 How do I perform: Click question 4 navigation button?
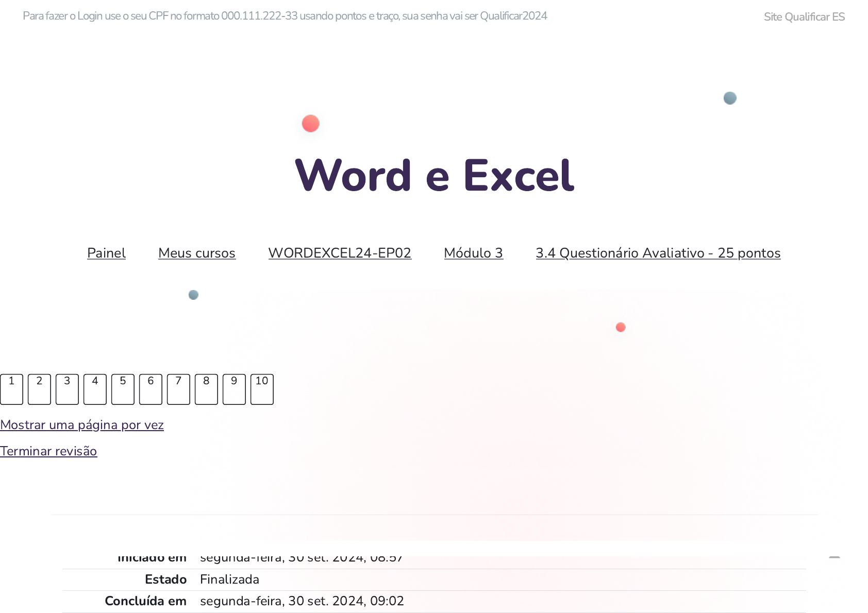click(95, 389)
